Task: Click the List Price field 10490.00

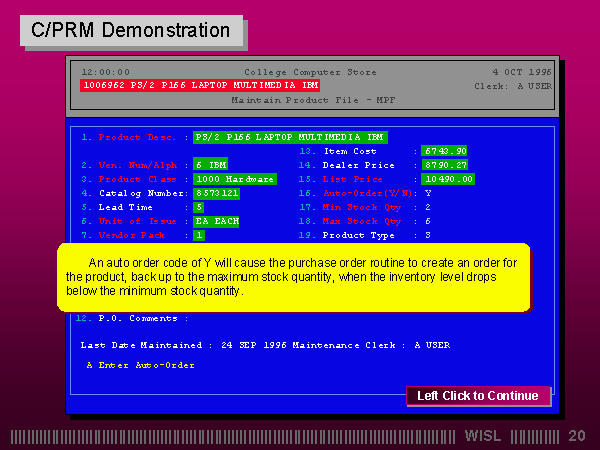Action: (448, 179)
